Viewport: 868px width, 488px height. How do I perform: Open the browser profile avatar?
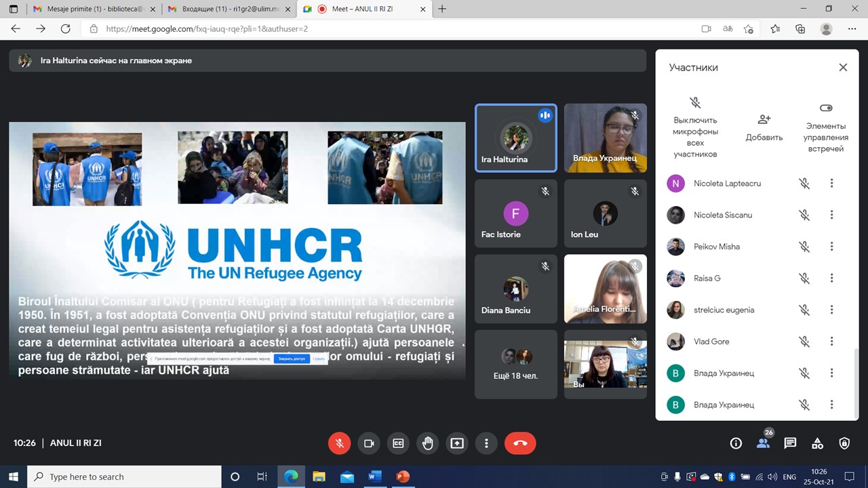coord(826,29)
